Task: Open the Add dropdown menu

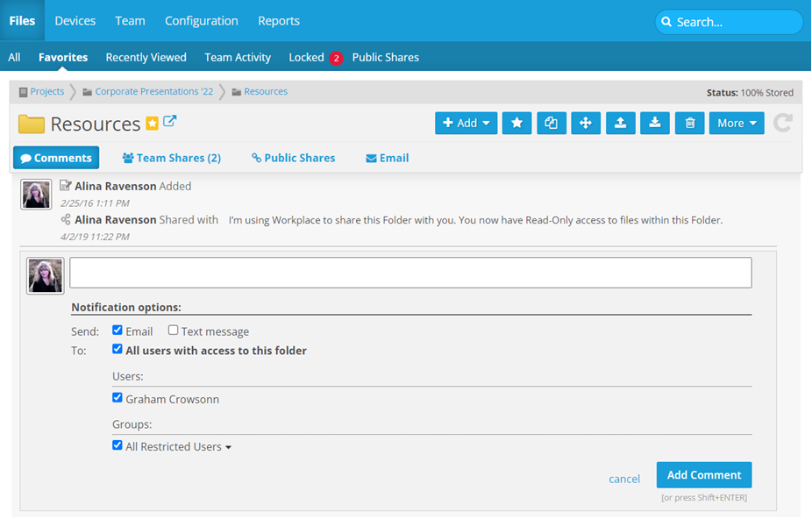Action: [x=467, y=124]
